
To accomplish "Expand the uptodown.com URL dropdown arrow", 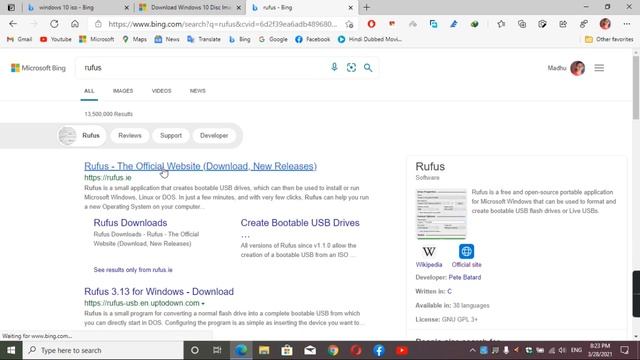I will (x=203, y=304).
